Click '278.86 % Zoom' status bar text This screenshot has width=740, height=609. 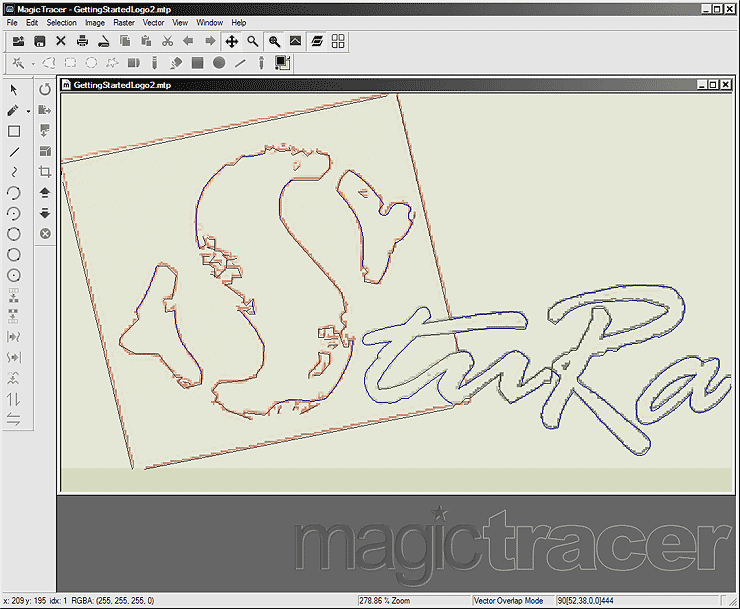click(x=384, y=601)
